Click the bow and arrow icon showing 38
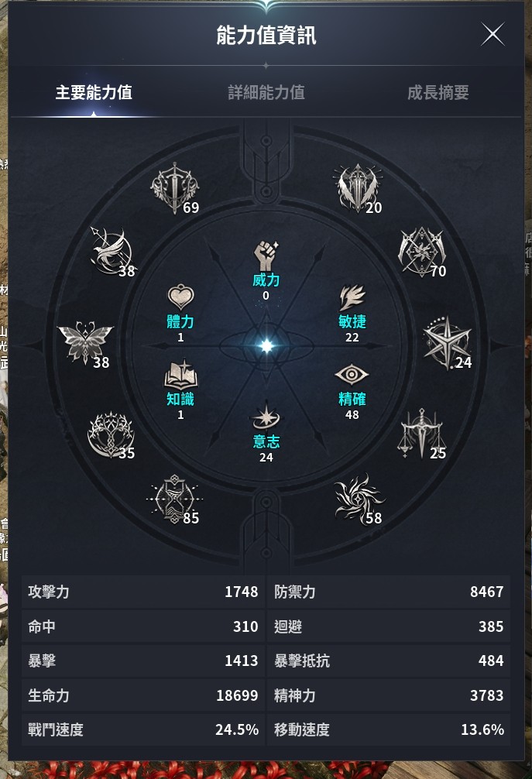 112,251
